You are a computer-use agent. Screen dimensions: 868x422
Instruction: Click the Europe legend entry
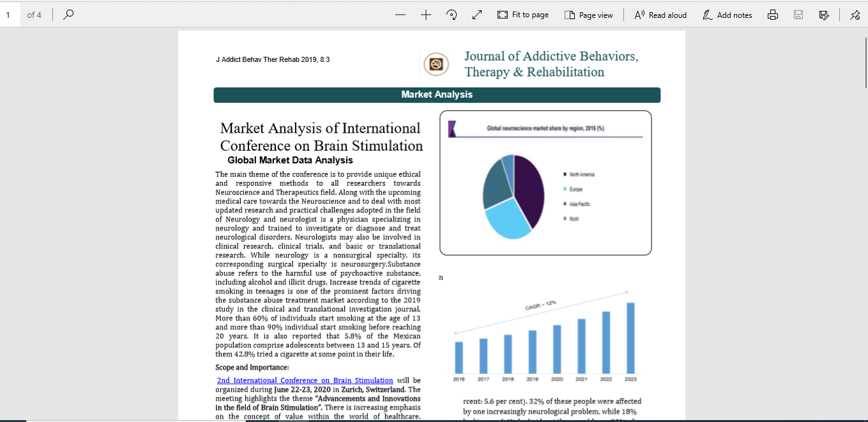point(572,190)
